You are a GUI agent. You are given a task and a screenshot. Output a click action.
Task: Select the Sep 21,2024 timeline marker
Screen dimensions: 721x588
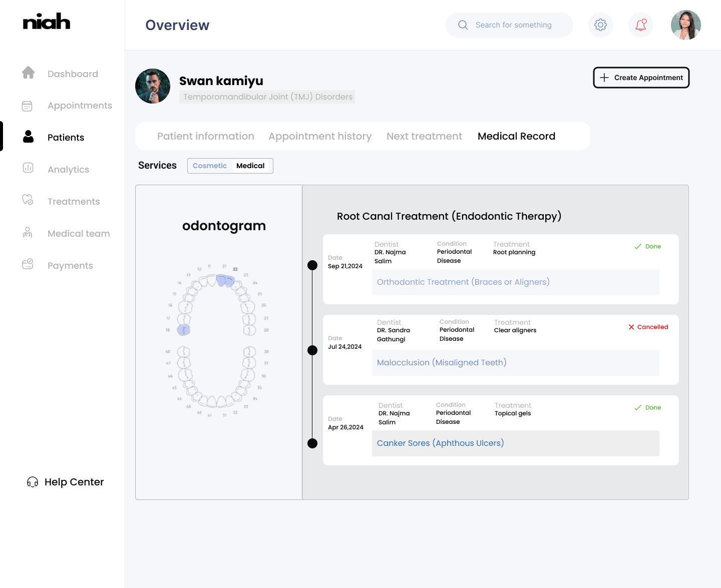(x=312, y=265)
